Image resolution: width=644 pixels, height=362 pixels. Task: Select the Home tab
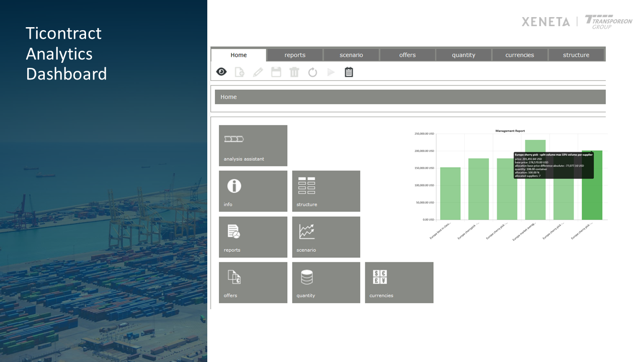[x=238, y=55]
